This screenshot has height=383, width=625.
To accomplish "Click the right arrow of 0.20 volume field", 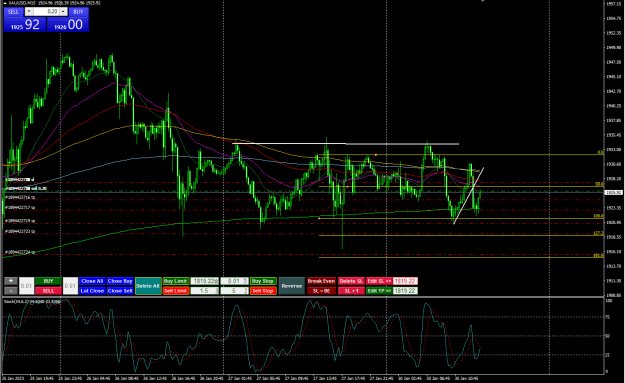I will (x=63, y=12).
